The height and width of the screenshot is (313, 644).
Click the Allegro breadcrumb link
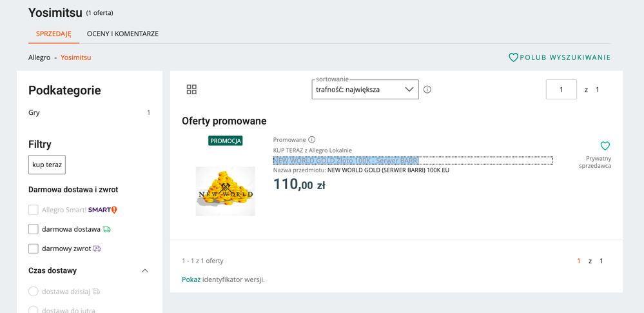tap(39, 57)
